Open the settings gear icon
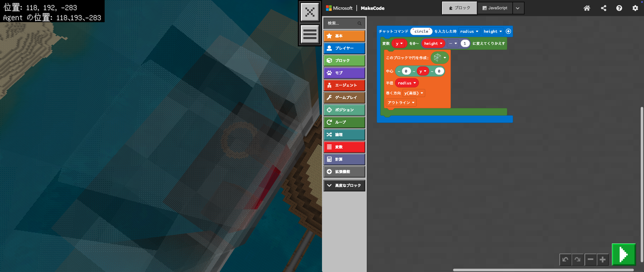This screenshot has height=272, width=644. point(635,8)
